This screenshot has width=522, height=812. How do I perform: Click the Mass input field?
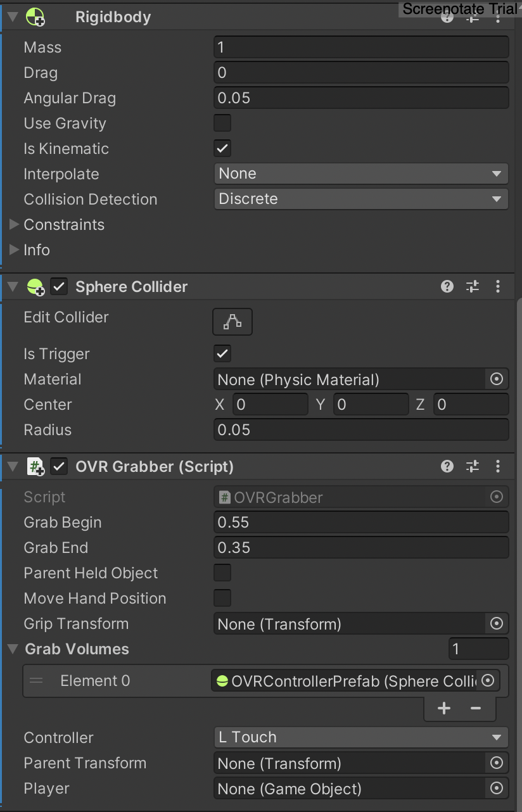361,48
